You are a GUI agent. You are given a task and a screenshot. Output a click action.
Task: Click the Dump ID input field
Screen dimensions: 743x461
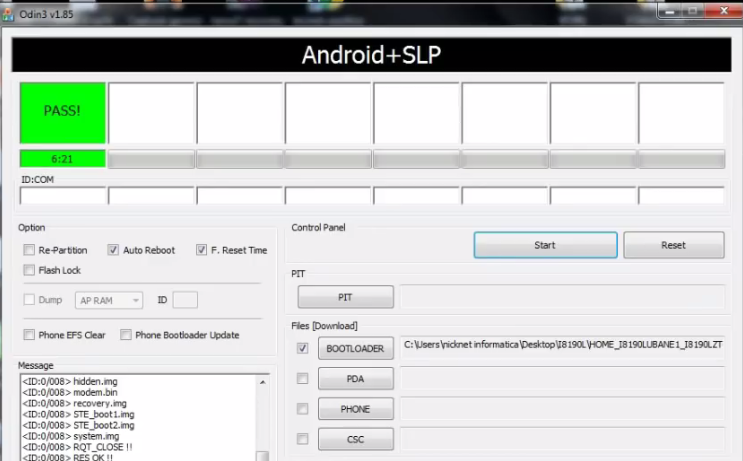coord(185,300)
